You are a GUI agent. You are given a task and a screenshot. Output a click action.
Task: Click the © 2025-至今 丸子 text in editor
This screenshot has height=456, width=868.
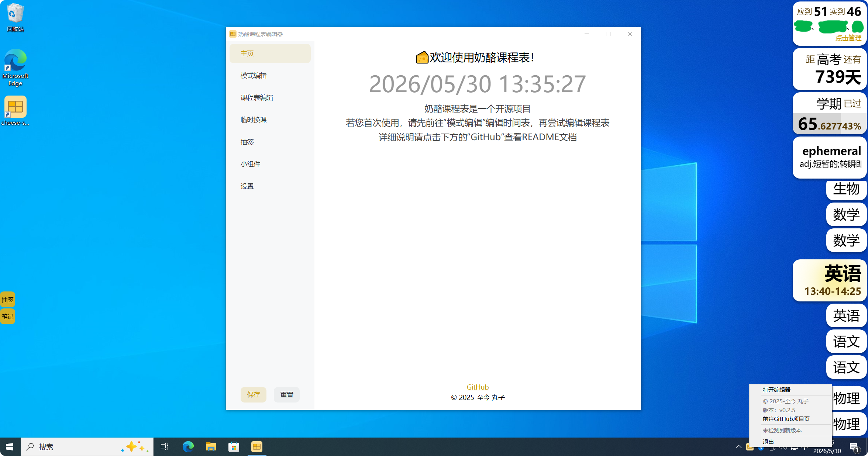pyautogui.click(x=478, y=398)
